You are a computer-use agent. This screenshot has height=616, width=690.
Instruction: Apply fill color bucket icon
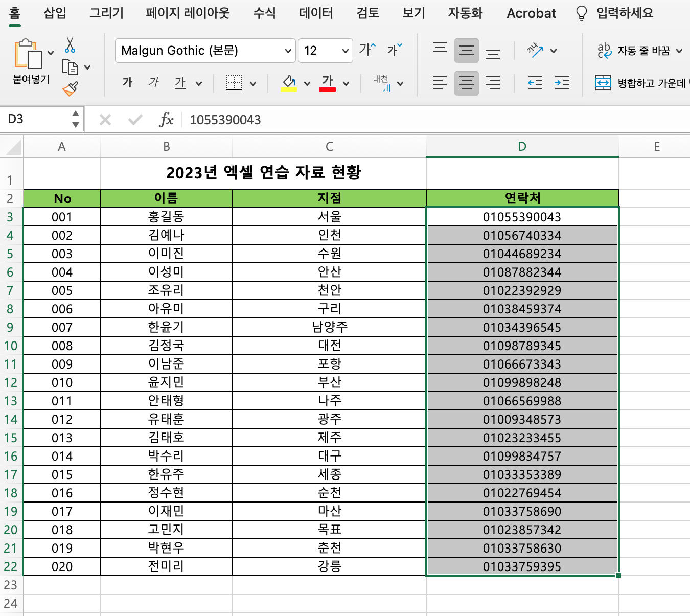[289, 83]
